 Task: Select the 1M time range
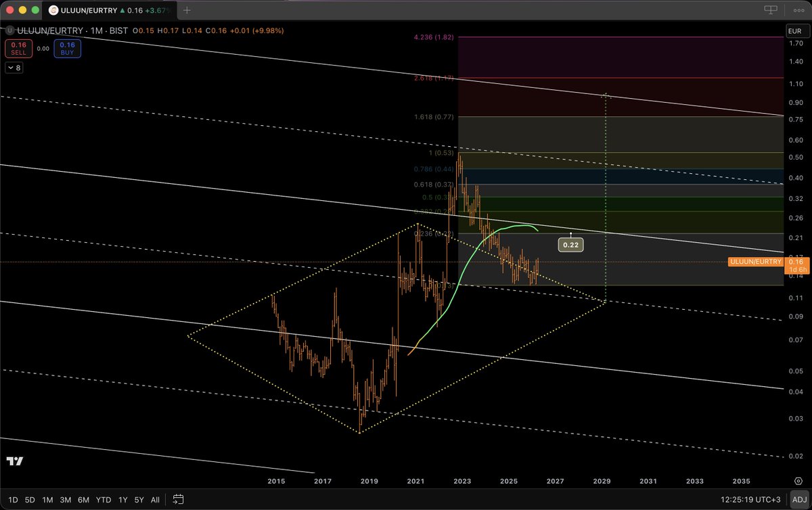tap(47, 500)
